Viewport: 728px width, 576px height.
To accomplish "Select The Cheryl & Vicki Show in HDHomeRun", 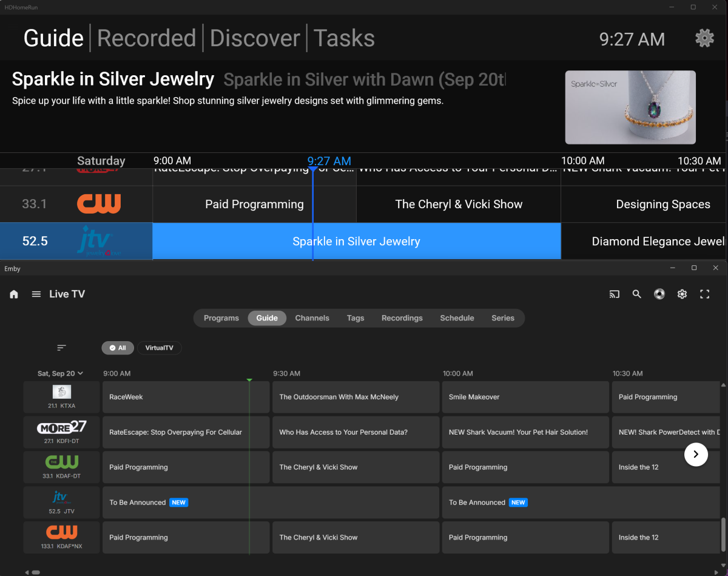I will [459, 204].
